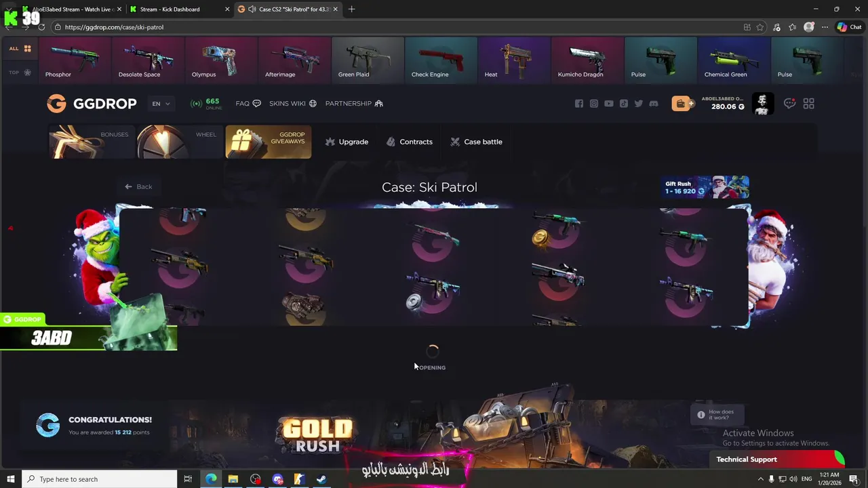Open the GGDROP GIVEAWAYS banner

[x=269, y=142]
